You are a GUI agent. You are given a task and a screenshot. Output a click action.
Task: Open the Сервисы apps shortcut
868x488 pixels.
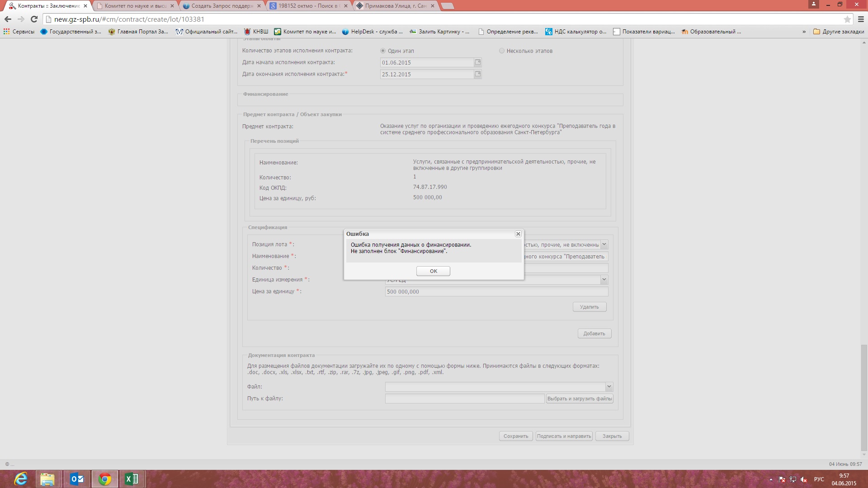19,32
